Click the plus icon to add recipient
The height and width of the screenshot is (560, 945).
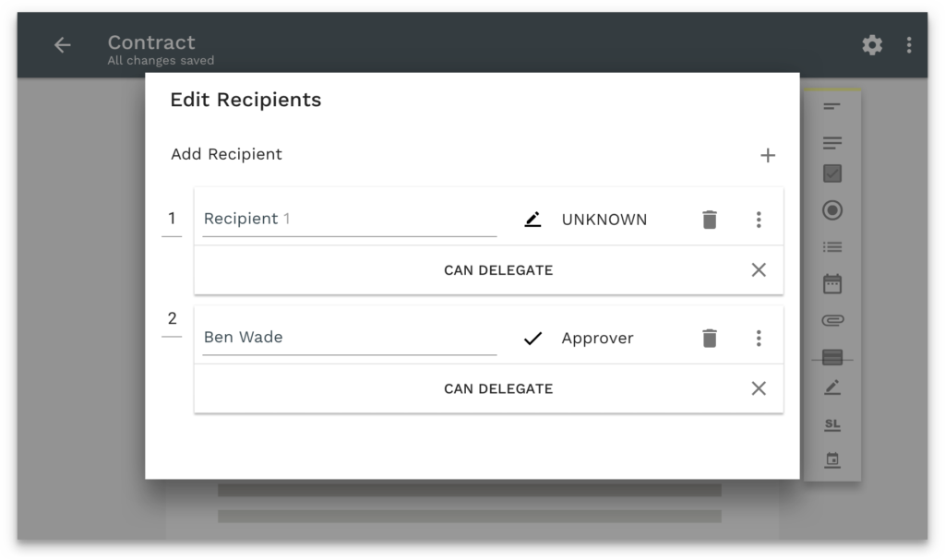click(767, 155)
